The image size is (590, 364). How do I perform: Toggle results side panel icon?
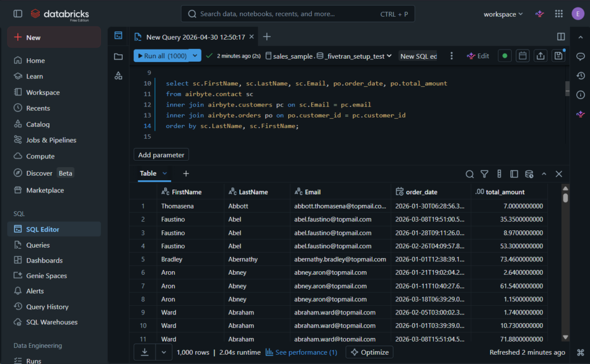point(514,174)
